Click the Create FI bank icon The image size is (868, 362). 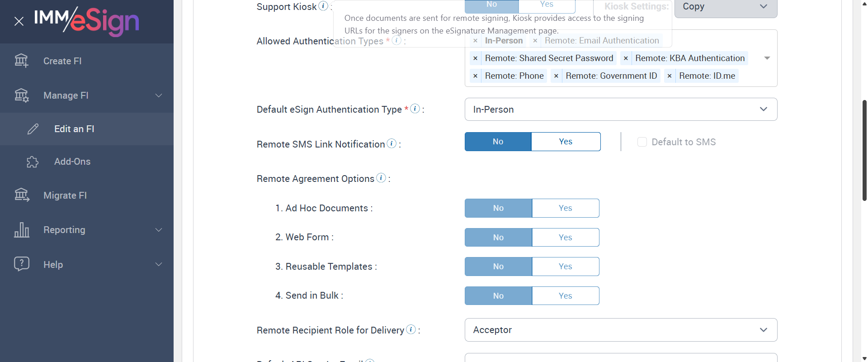point(21,61)
